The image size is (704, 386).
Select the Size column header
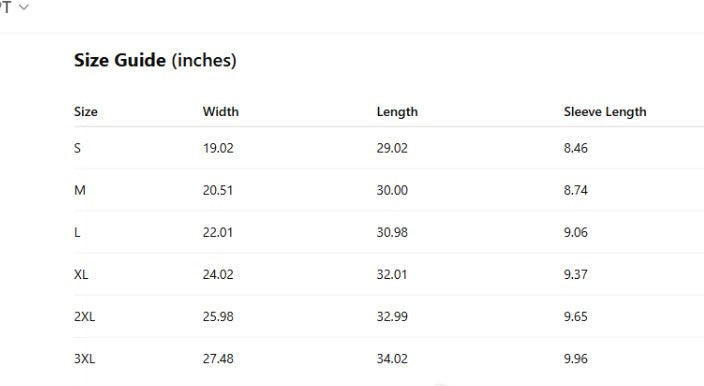(86, 111)
